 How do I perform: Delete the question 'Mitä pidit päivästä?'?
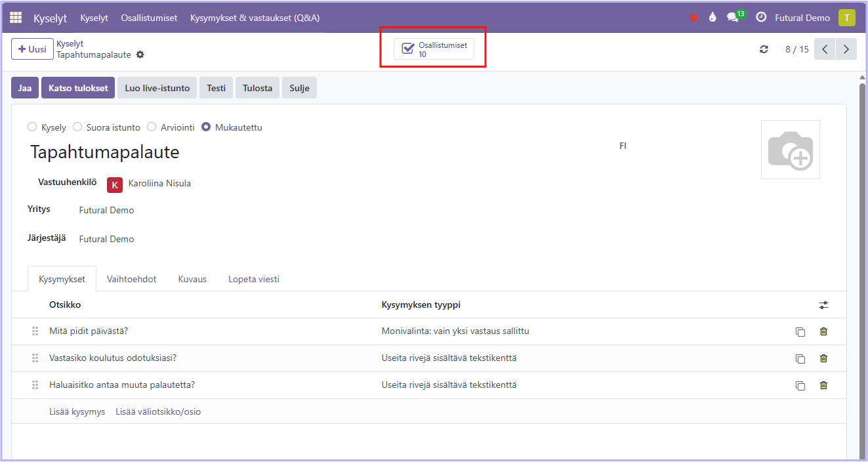[823, 331]
